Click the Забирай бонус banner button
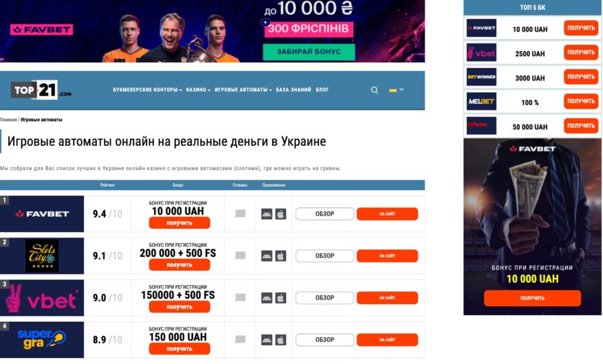 pos(309,52)
